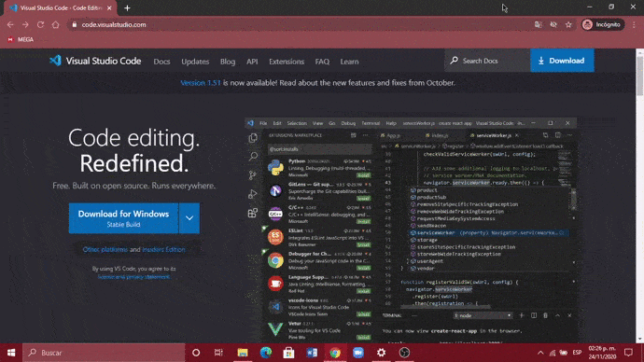
Task: Open the third-party cookies blocked icon
Action: click(553, 24)
